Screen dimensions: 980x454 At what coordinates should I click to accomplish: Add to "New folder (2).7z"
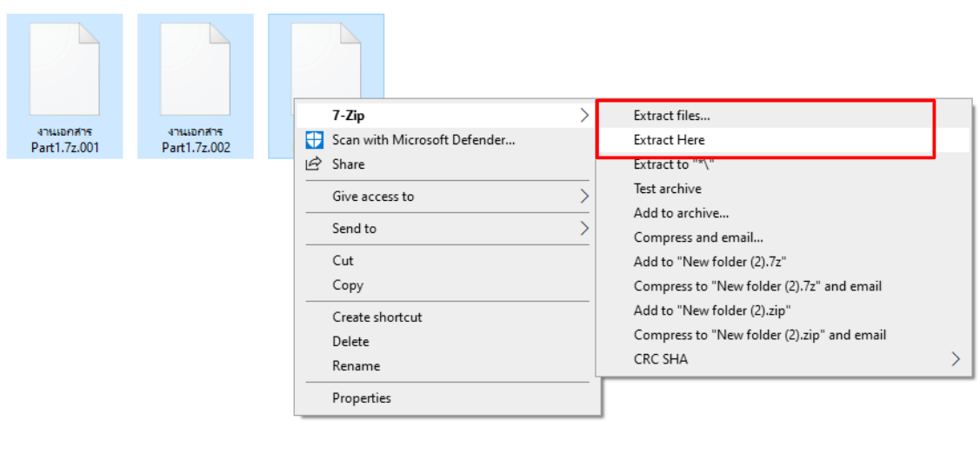(x=714, y=262)
